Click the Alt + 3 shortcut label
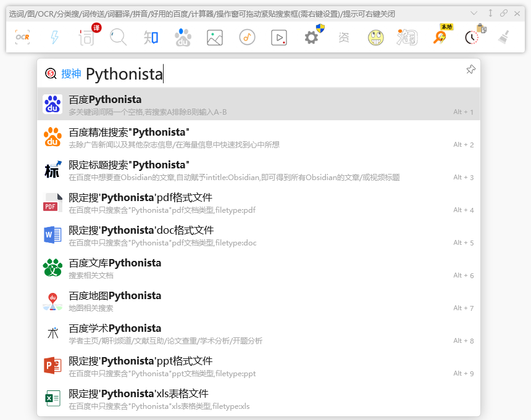531x420 pixels. 463,177
